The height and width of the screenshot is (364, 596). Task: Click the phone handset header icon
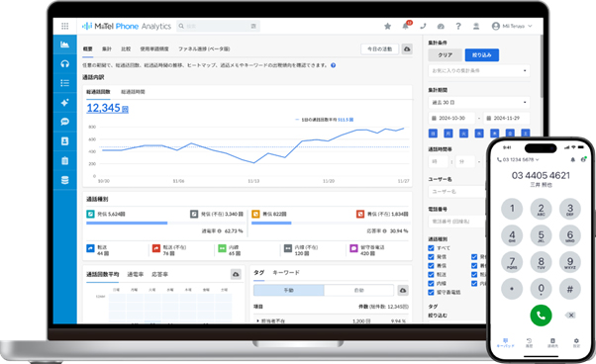(423, 26)
